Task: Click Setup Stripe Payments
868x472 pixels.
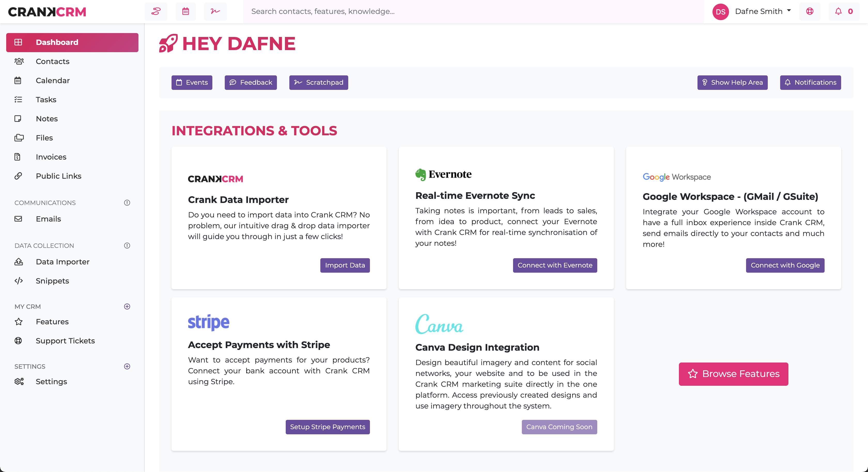Action: point(327,427)
